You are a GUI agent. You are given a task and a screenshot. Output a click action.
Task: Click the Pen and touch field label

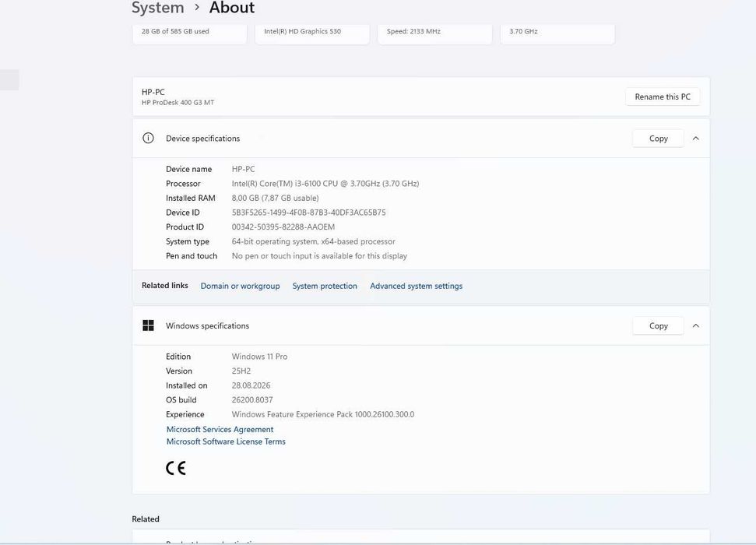pos(192,255)
